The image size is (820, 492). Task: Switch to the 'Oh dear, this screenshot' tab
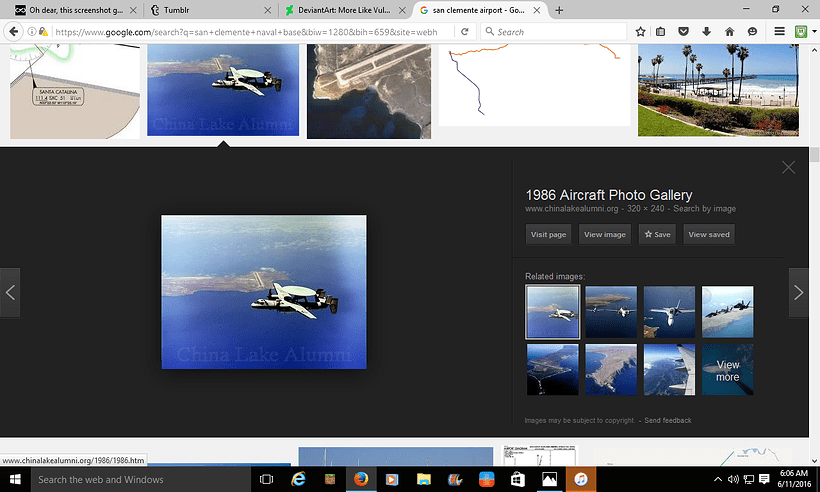coord(76,10)
